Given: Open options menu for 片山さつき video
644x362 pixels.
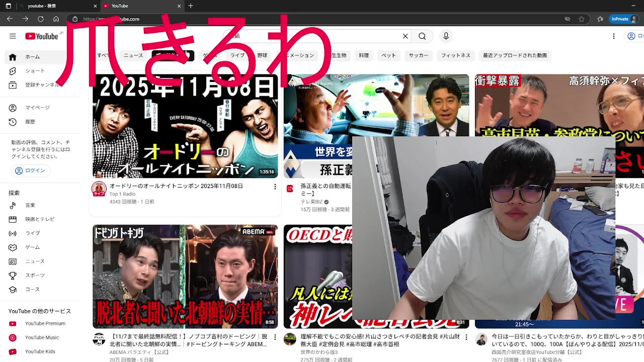Looking at the screenshot, I should coord(466,337).
